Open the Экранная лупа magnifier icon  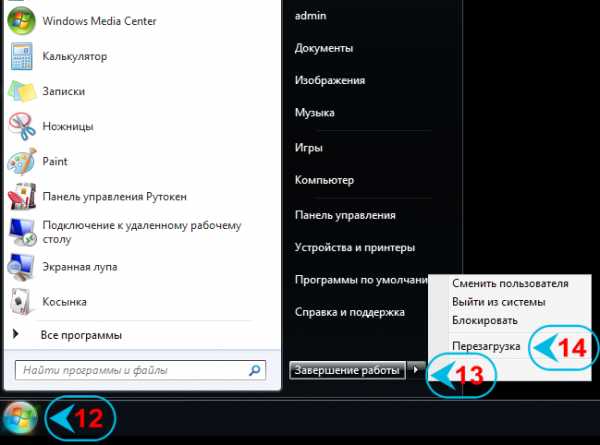[22, 266]
